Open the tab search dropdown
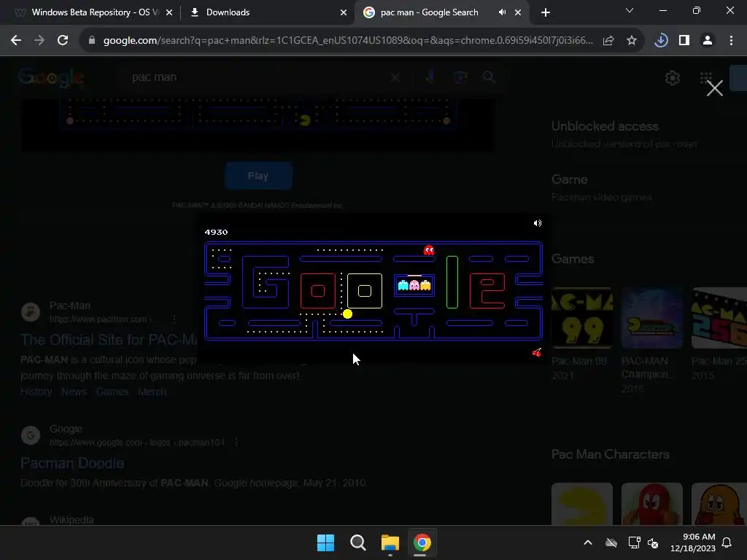 click(x=630, y=10)
